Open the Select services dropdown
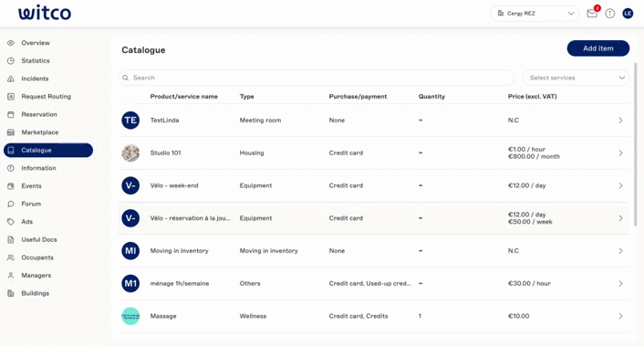The height and width of the screenshot is (347, 644). 576,78
